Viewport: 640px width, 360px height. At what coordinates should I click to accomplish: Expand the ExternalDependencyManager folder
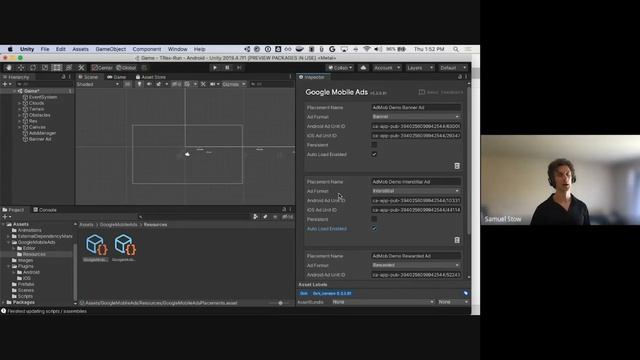pos(9,236)
